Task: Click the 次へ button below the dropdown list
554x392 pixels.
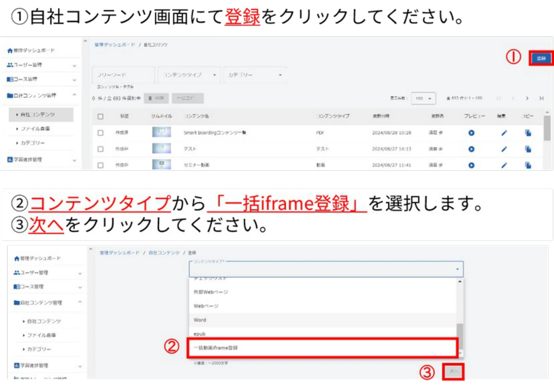Action: coord(453,372)
